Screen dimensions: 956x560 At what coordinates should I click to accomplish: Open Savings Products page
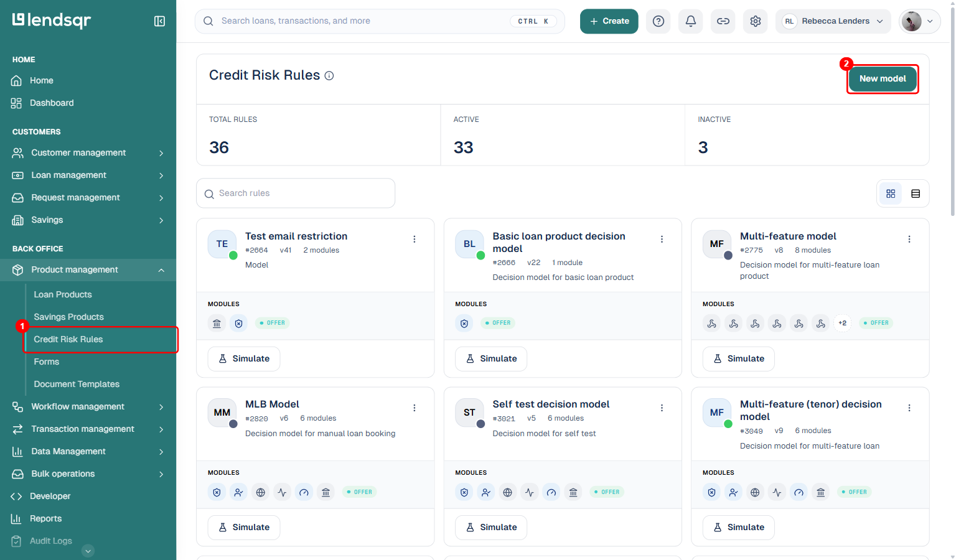click(x=68, y=317)
